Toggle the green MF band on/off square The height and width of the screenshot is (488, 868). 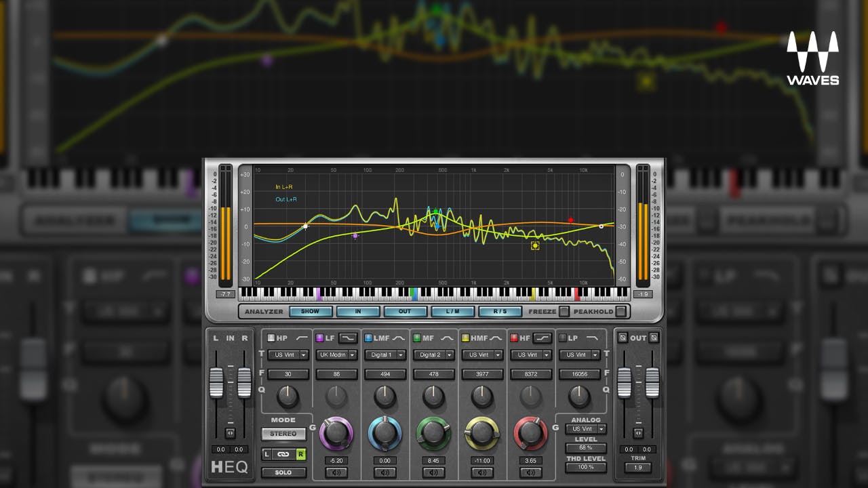(417, 338)
